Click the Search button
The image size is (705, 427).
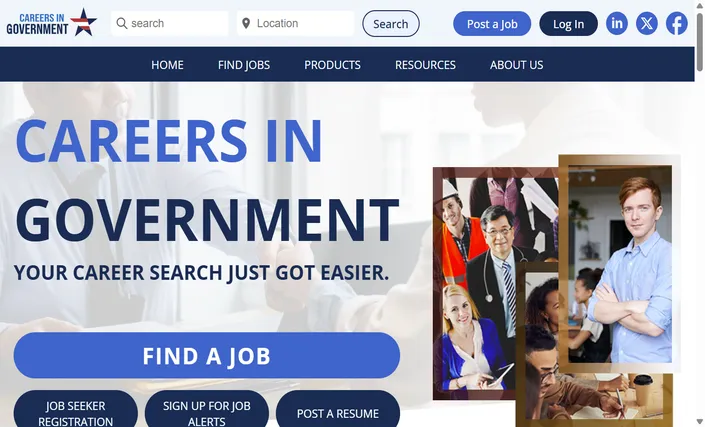(391, 24)
